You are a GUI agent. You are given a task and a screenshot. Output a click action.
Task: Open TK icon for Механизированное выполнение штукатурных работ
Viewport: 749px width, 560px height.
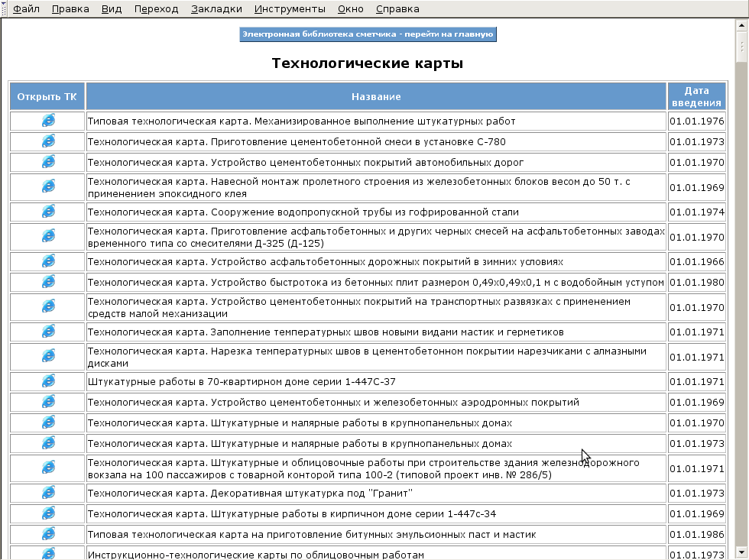click(x=48, y=120)
